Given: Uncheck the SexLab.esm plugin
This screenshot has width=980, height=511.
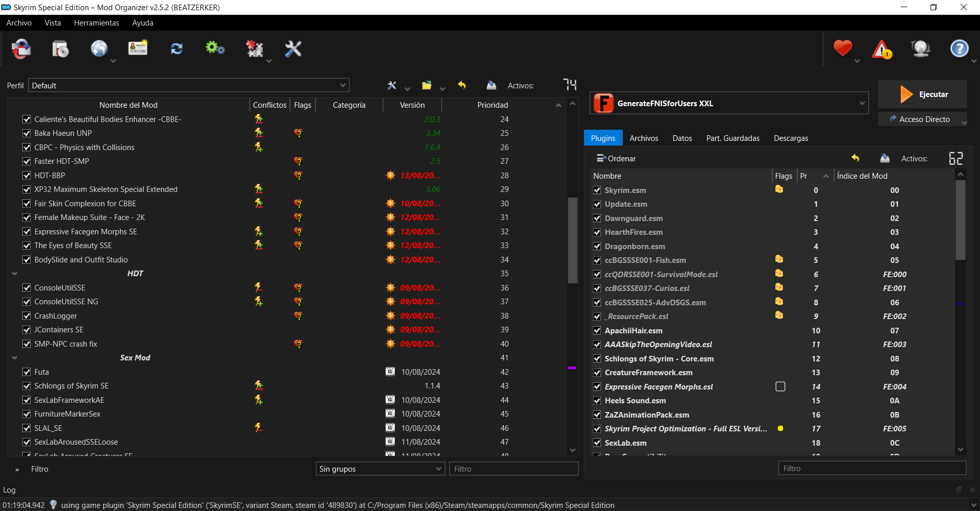Looking at the screenshot, I should 597,443.
